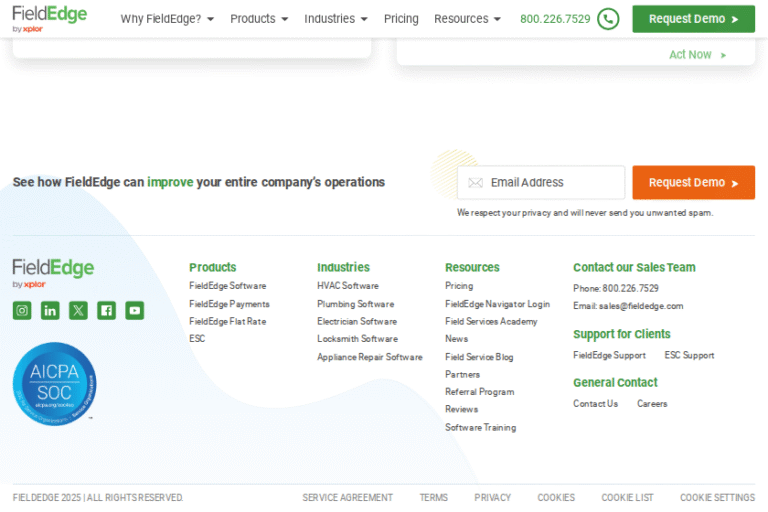Go to Pricing in top navigation
The height and width of the screenshot is (512, 768).
pyautogui.click(x=401, y=19)
